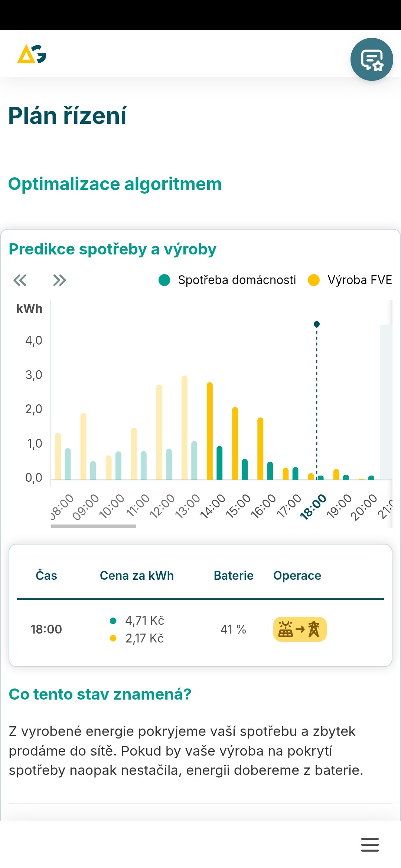Toggle Výroba FVE legend series
Viewport: 401px width, 868px height.
350,280
